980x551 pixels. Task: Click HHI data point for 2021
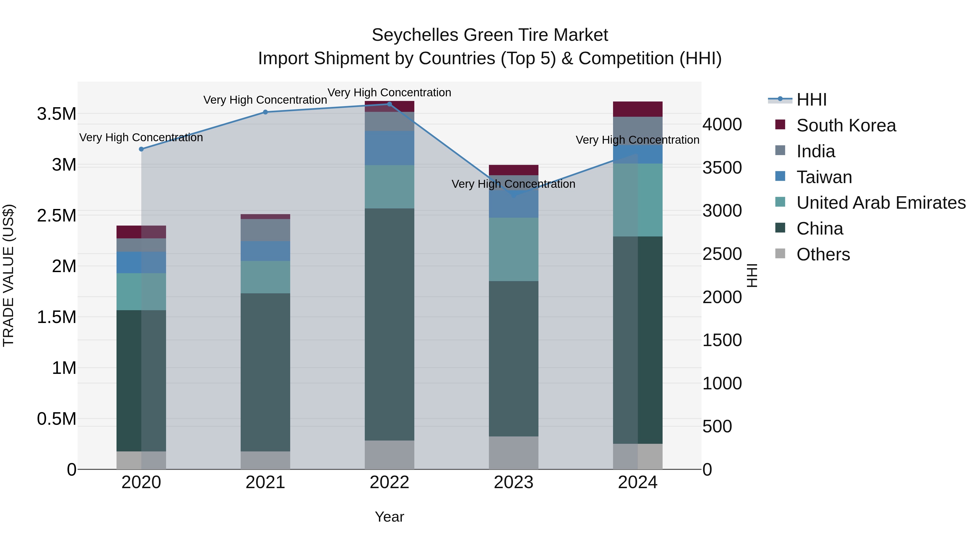[x=265, y=112]
